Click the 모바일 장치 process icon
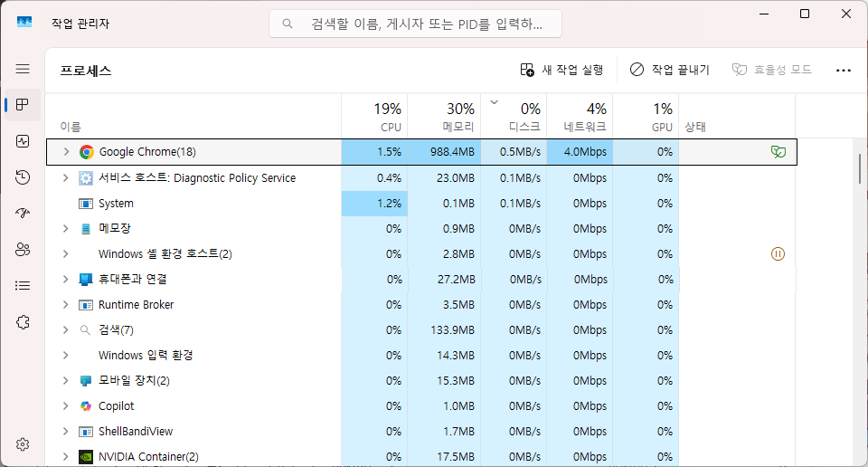 86,381
